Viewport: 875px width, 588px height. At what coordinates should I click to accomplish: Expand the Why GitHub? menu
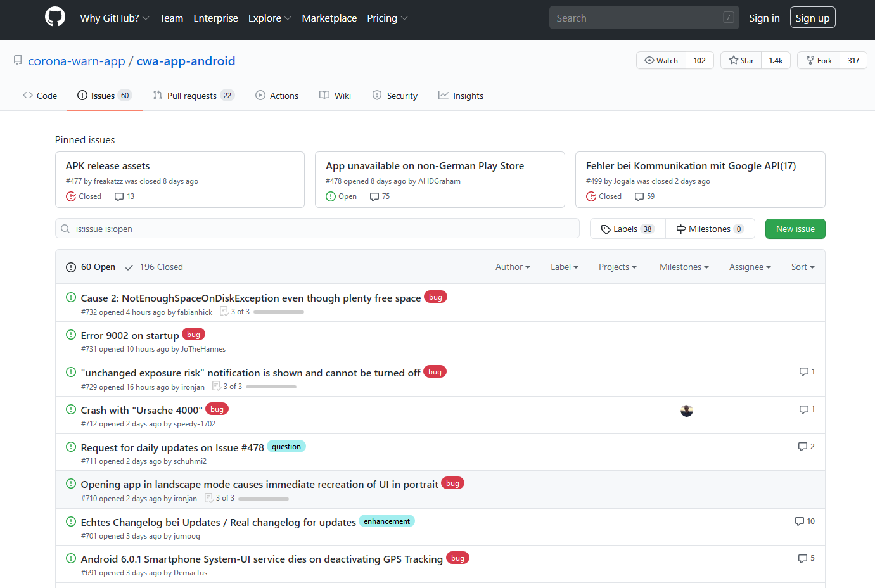tap(115, 18)
